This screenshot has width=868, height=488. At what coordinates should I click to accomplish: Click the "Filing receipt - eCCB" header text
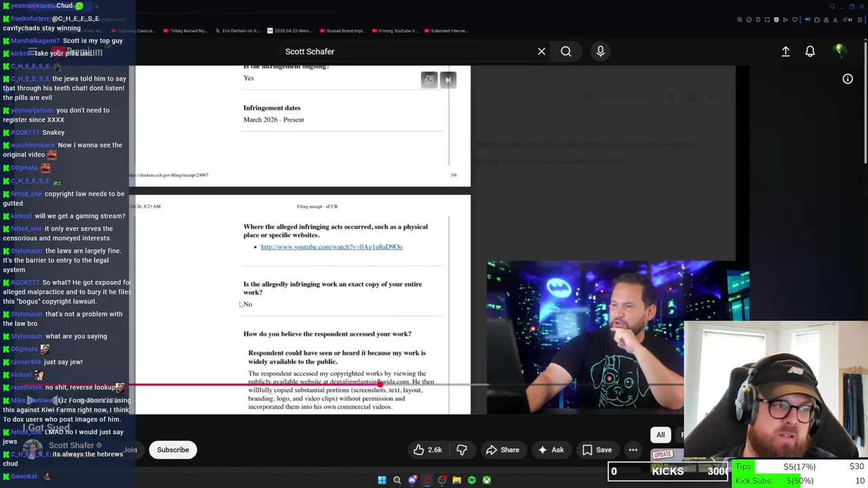[317, 207]
